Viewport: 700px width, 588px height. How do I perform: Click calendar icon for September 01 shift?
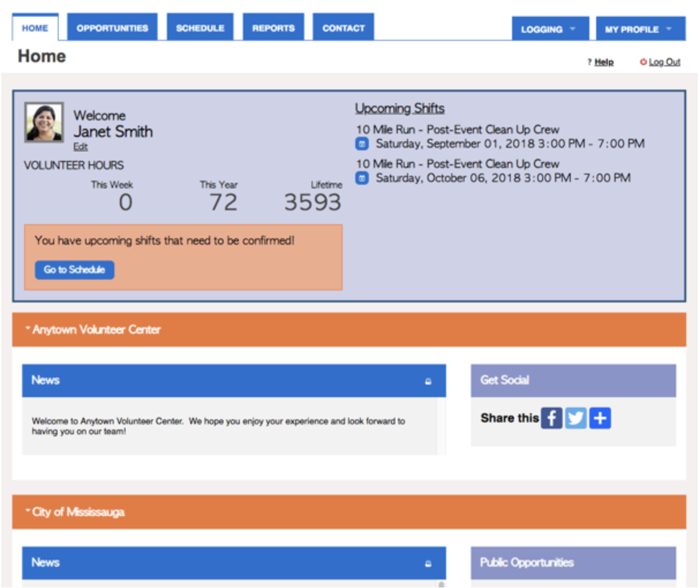pos(362,144)
